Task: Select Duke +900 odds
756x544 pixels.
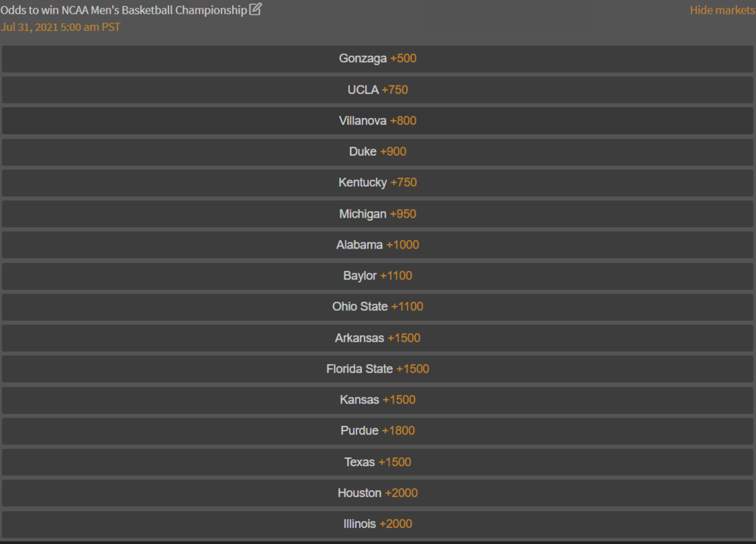Action: (377, 152)
